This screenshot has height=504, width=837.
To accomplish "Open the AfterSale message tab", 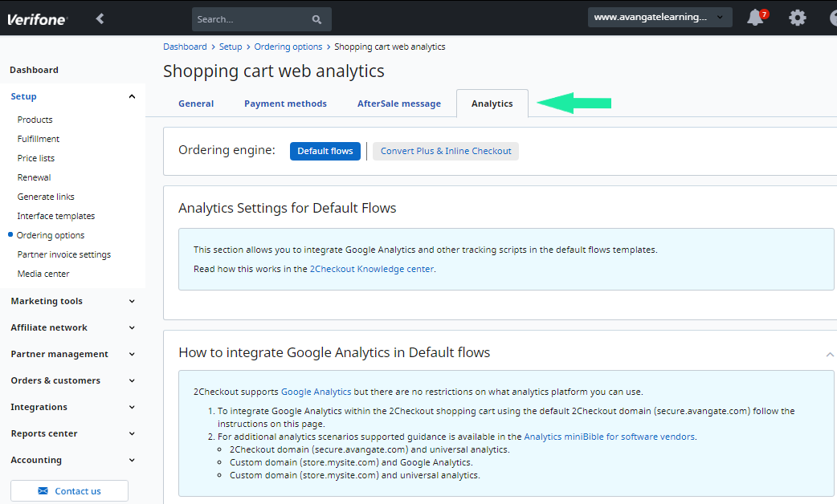I will [x=399, y=104].
